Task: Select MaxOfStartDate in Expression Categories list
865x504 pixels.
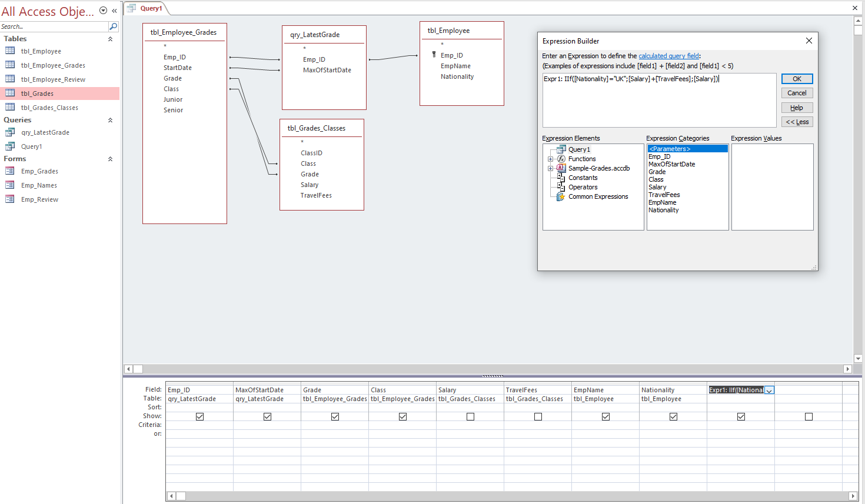Action: (x=671, y=164)
